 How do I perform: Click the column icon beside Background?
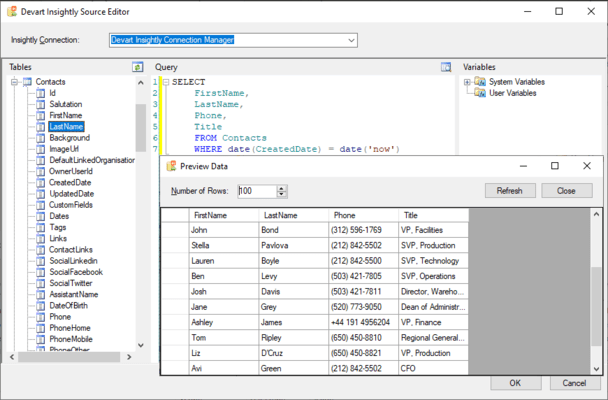41,138
